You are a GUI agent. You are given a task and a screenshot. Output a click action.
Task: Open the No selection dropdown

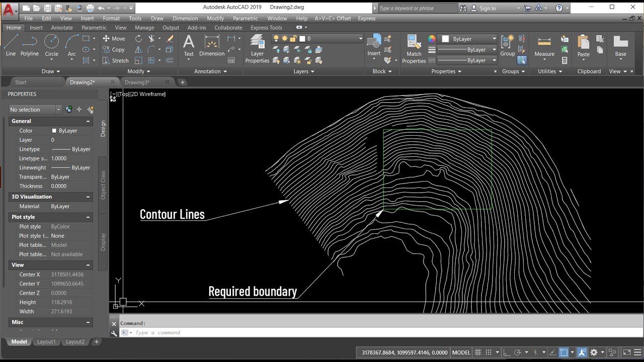(35, 110)
